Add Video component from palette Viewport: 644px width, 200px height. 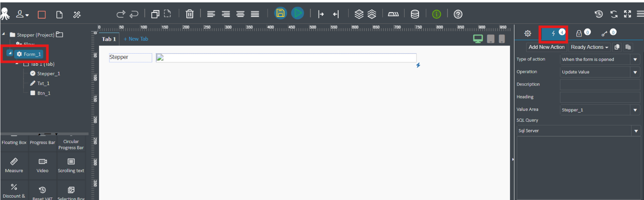tap(42, 165)
